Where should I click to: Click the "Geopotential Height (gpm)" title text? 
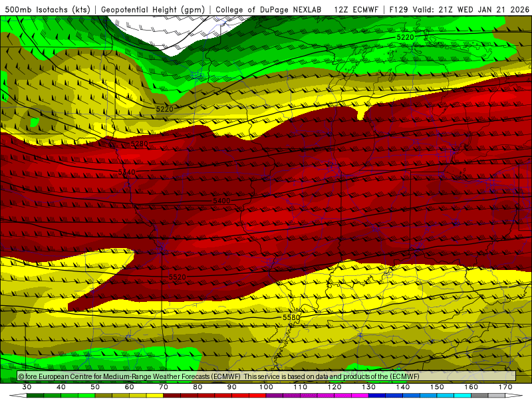(x=153, y=10)
